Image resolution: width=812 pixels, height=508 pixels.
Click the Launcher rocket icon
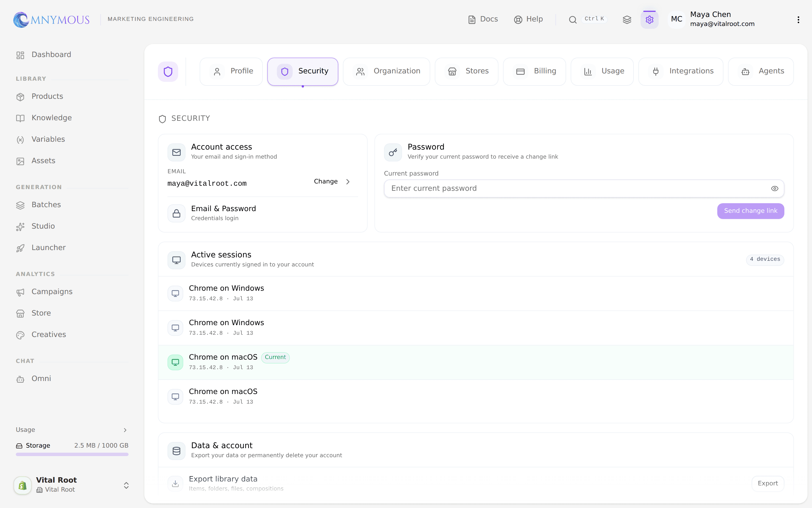coord(20,248)
